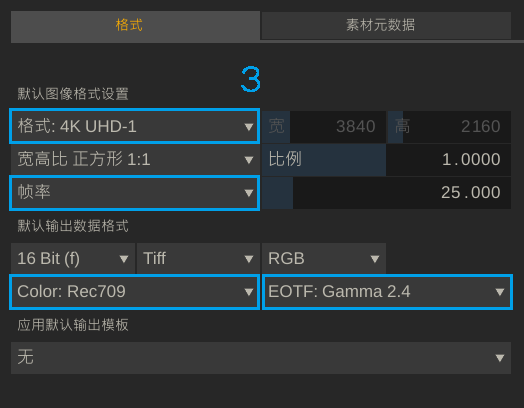This screenshot has height=408, width=524.
Task: Click the arrow on 格式 4K UHD-1
Action: click(248, 127)
